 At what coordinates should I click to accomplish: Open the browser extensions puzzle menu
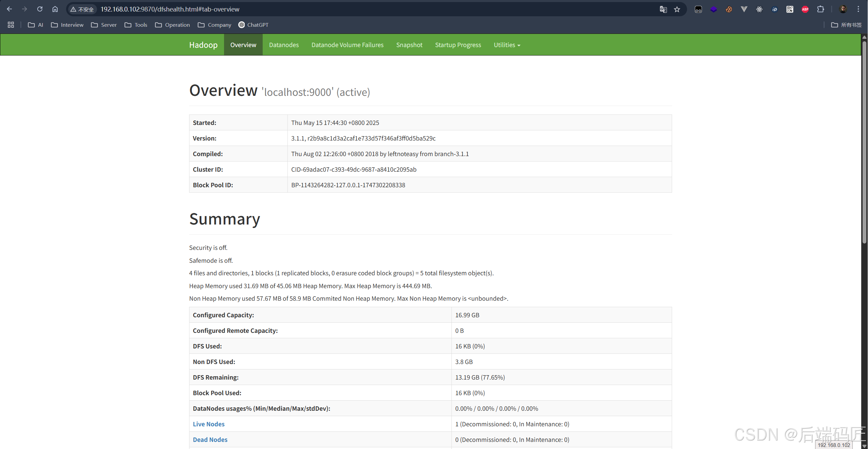pos(821,9)
